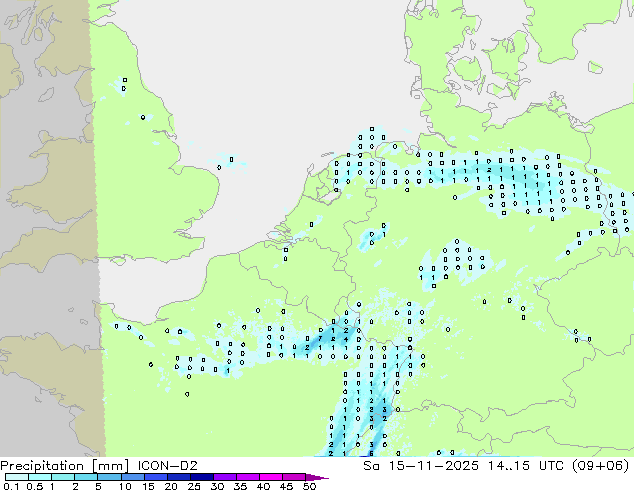Click the '20' legend scale label

pos(171,486)
